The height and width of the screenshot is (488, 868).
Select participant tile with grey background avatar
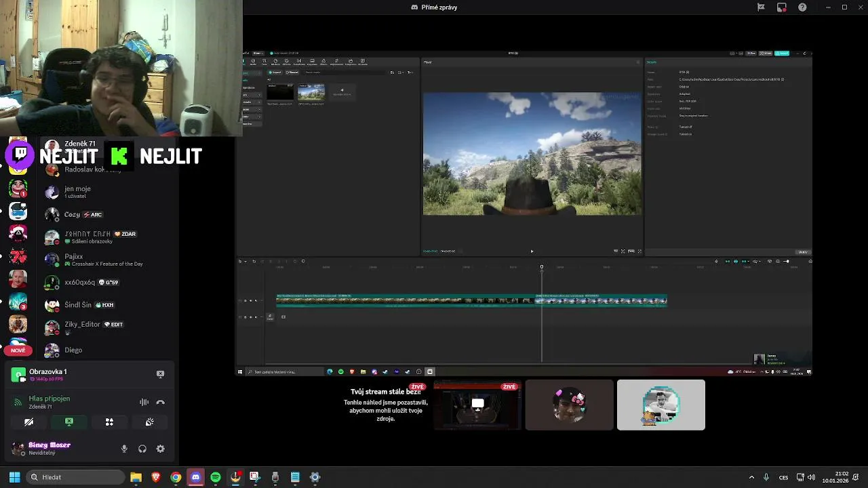click(661, 405)
